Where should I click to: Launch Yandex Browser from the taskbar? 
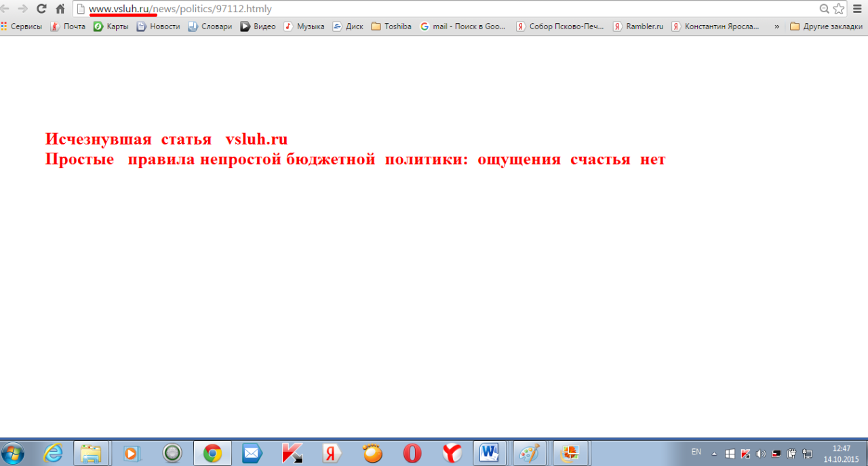coord(452,453)
